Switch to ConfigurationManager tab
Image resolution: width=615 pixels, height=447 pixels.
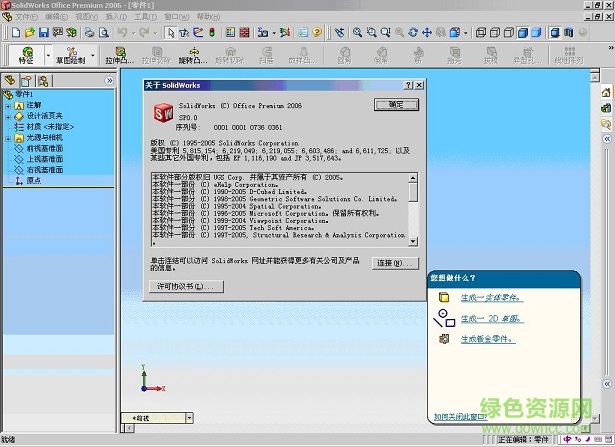[x=43, y=81]
